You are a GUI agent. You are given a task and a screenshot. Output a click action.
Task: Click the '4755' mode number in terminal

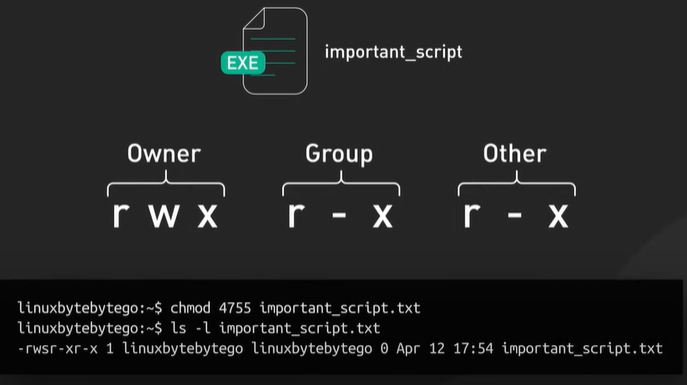(235, 308)
